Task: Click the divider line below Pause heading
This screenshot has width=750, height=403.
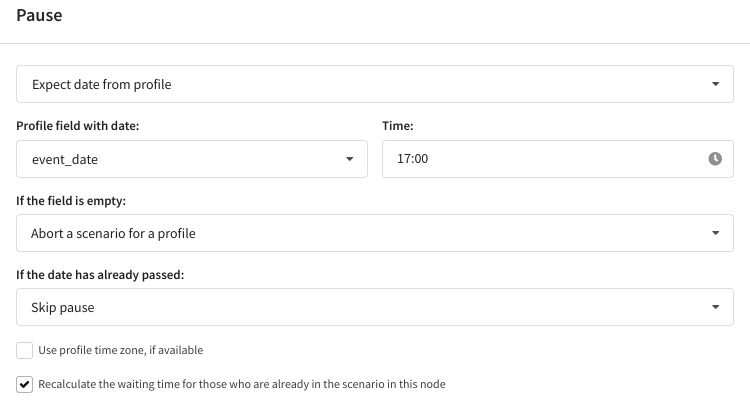Action: coord(375,44)
